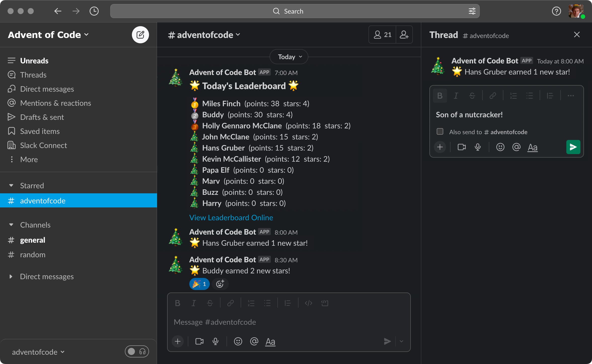Open View Leaderboard Online link

pyautogui.click(x=231, y=217)
